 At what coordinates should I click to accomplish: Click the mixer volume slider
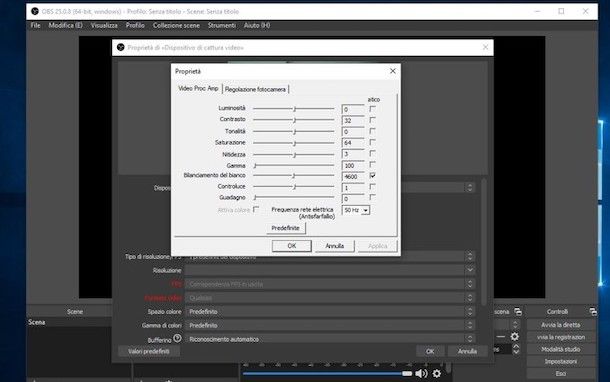(x=327, y=373)
